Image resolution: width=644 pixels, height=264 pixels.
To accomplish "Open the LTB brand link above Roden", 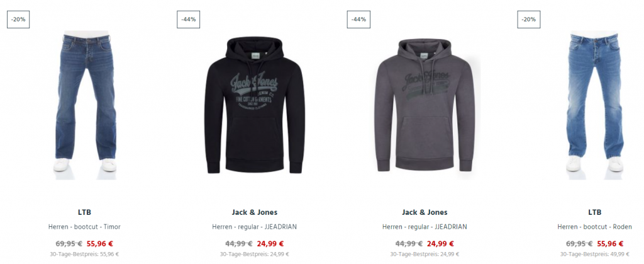I will point(594,212).
